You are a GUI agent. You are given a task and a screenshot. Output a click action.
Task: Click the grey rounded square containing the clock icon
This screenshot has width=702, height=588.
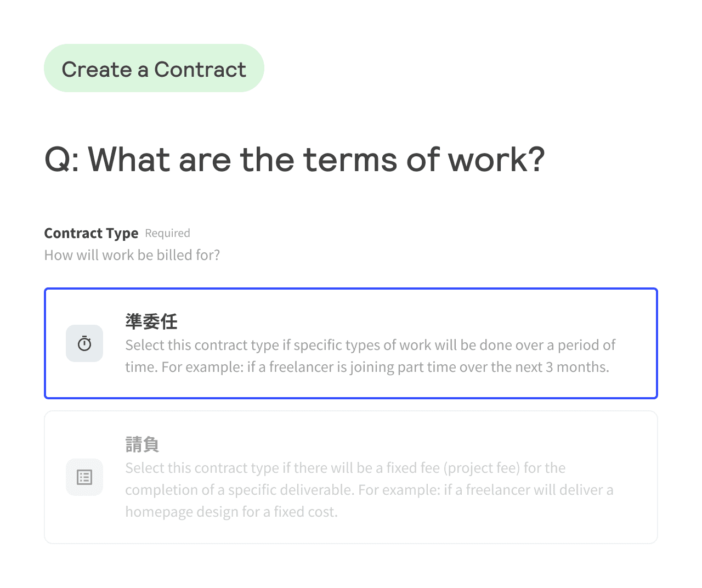coord(84,344)
